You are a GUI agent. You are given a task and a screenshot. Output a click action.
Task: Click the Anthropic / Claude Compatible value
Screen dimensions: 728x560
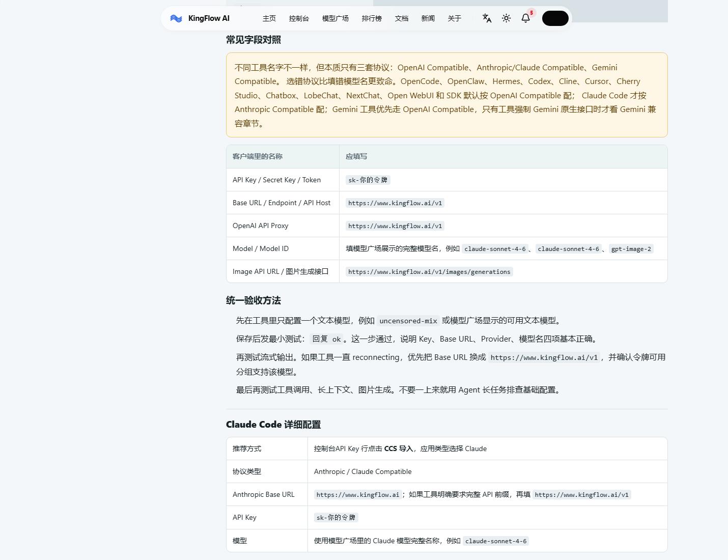(362, 471)
